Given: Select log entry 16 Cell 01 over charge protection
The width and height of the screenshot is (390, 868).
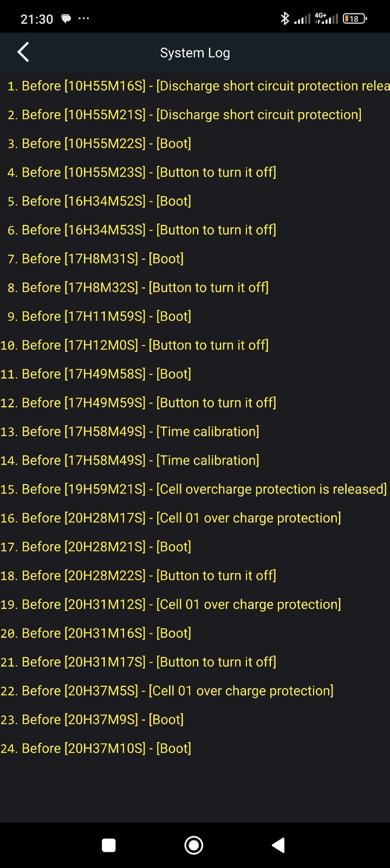Looking at the screenshot, I should [195, 518].
